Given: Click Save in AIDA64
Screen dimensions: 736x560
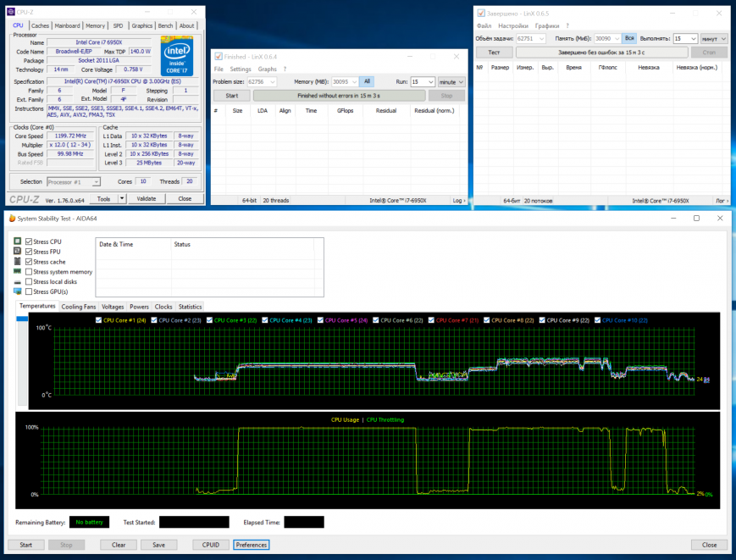Looking at the screenshot, I should (158, 545).
